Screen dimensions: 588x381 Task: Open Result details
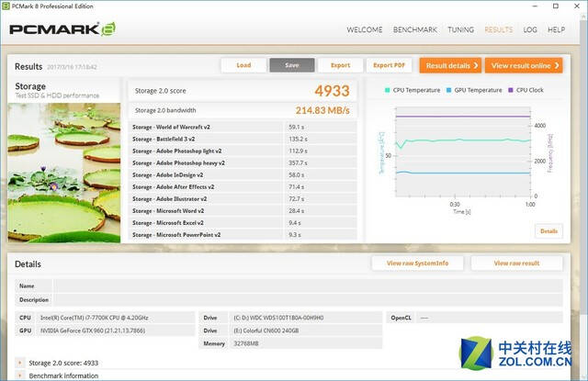pyautogui.click(x=450, y=65)
